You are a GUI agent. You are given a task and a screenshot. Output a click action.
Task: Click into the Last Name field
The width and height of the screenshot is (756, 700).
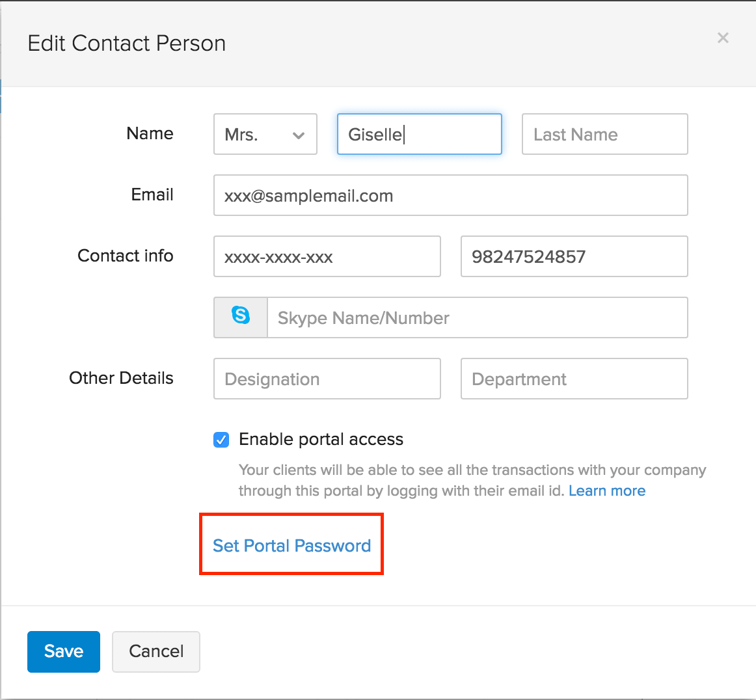[604, 135]
